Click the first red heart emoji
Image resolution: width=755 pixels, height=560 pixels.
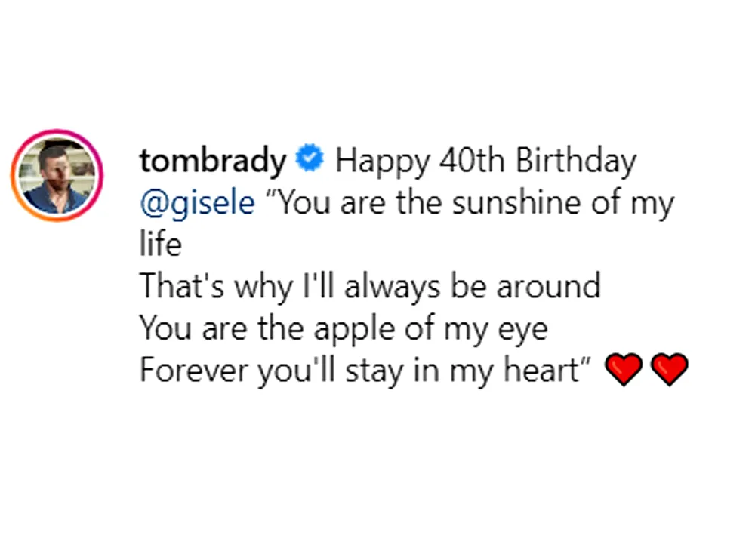coord(624,370)
